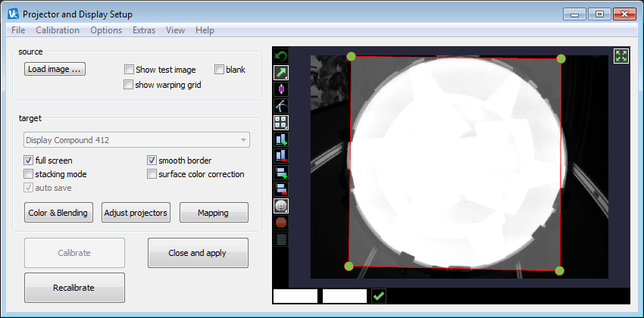Click the bottom-left green corner handle
This screenshot has height=318, width=644.
pos(349,266)
